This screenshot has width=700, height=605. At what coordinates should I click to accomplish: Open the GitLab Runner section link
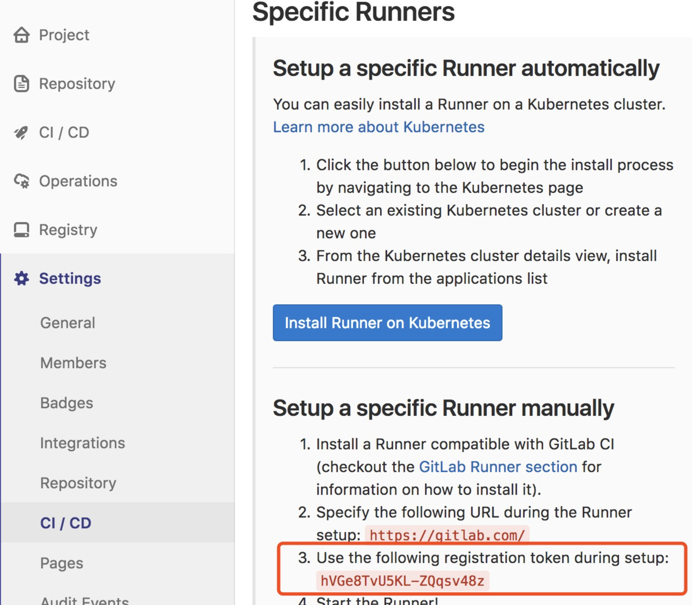[498, 467]
